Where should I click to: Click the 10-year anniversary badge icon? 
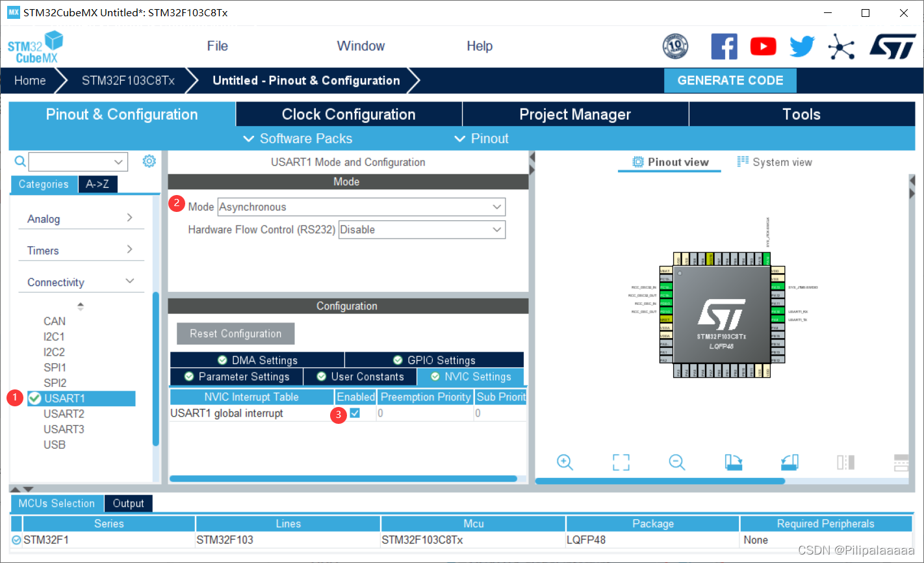(675, 46)
